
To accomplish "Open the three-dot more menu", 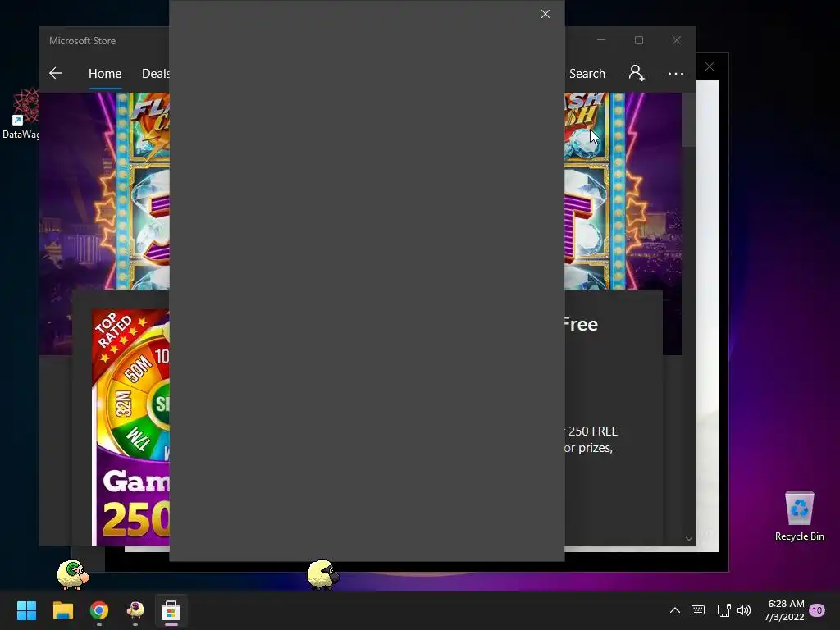I will 676,73.
